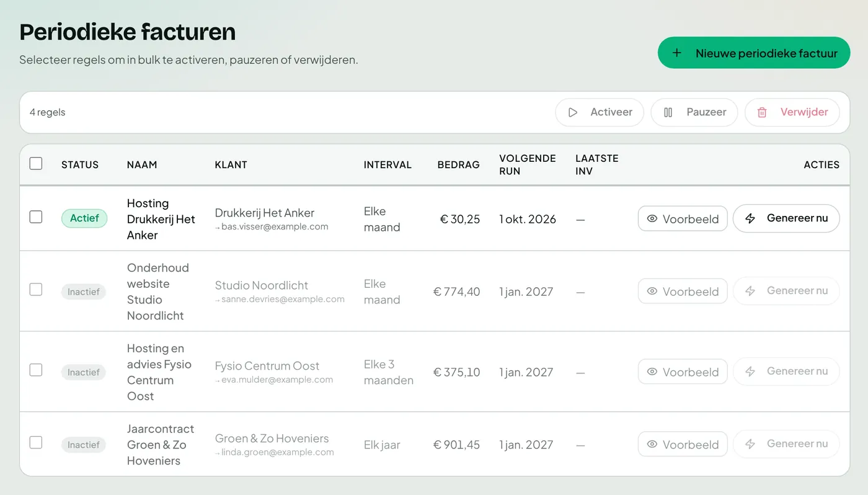Select the Hosting Drukkerij Het Anker row checkbox
This screenshot has height=495, width=868.
coord(36,216)
